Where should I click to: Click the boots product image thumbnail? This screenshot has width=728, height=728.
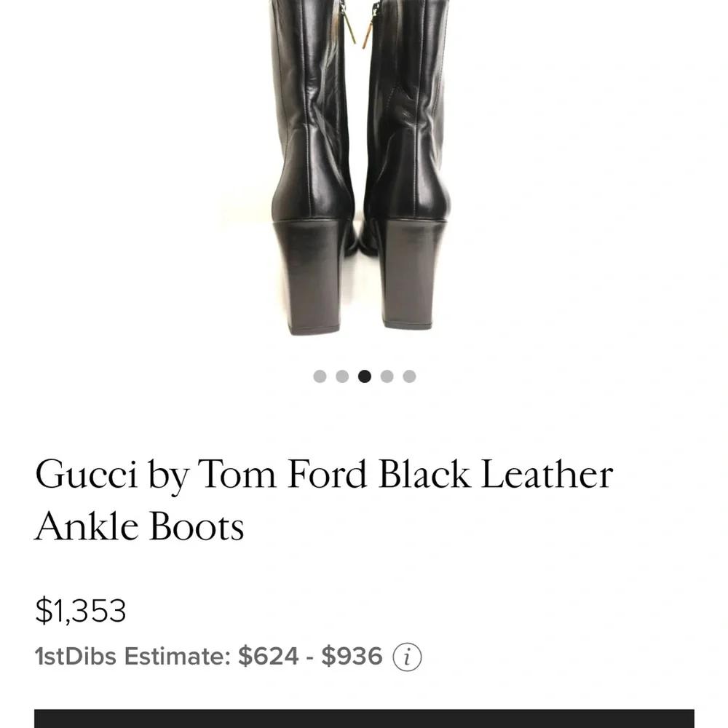[x=364, y=175]
